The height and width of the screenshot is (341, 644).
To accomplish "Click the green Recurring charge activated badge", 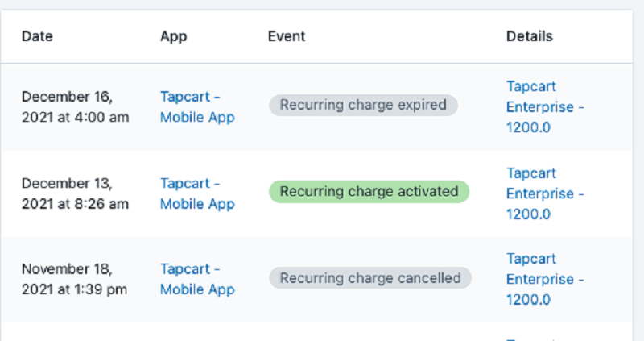I will tap(369, 191).
